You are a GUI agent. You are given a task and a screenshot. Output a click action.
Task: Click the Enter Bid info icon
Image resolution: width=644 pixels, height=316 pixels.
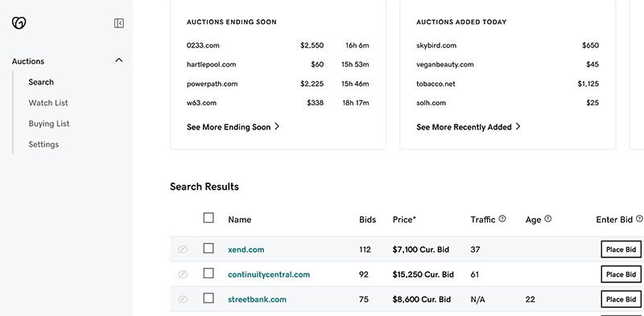point(639,219)
